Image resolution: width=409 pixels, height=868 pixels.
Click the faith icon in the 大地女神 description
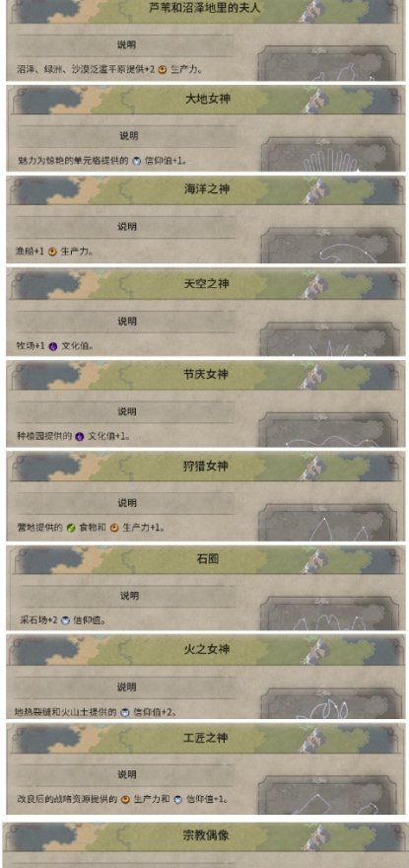point(137,161)
